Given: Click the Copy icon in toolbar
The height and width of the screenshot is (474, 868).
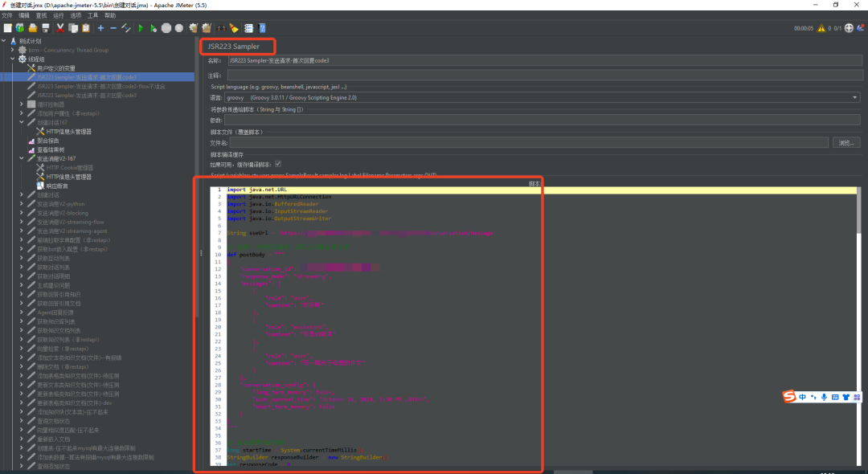Looking at the screenshot, I should [x=73, y=28].
